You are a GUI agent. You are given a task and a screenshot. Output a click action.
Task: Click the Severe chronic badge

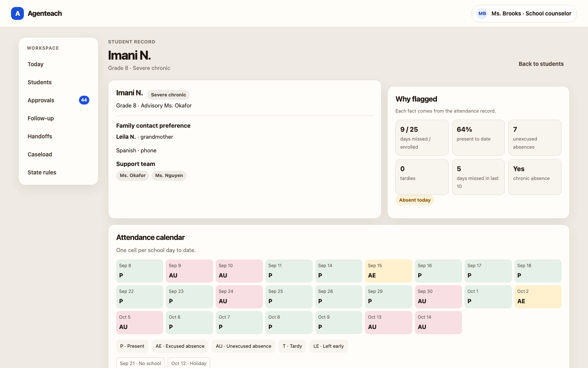pyautogui.click(x=168, y=95)
